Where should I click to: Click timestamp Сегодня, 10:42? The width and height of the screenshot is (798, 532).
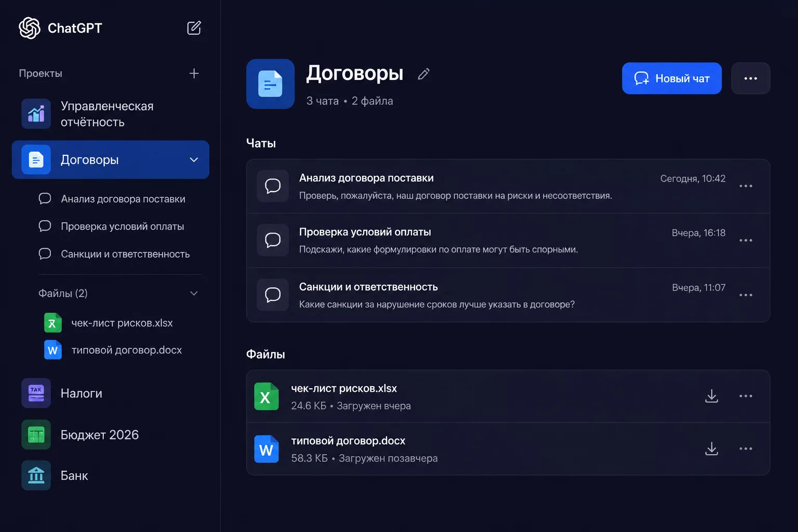tap(693, 179)
